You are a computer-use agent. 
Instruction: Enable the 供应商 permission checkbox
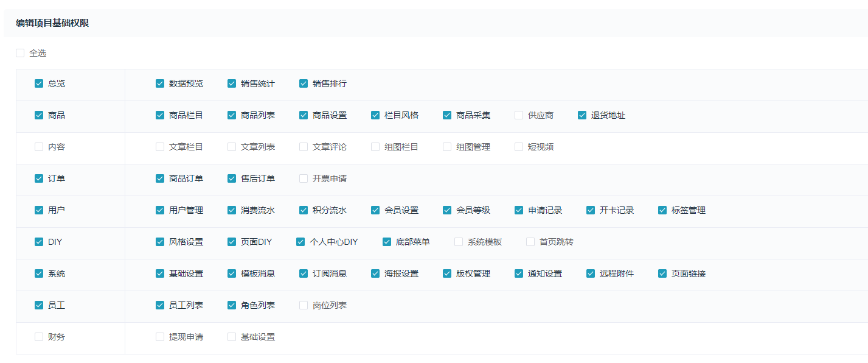click(519, 115)
